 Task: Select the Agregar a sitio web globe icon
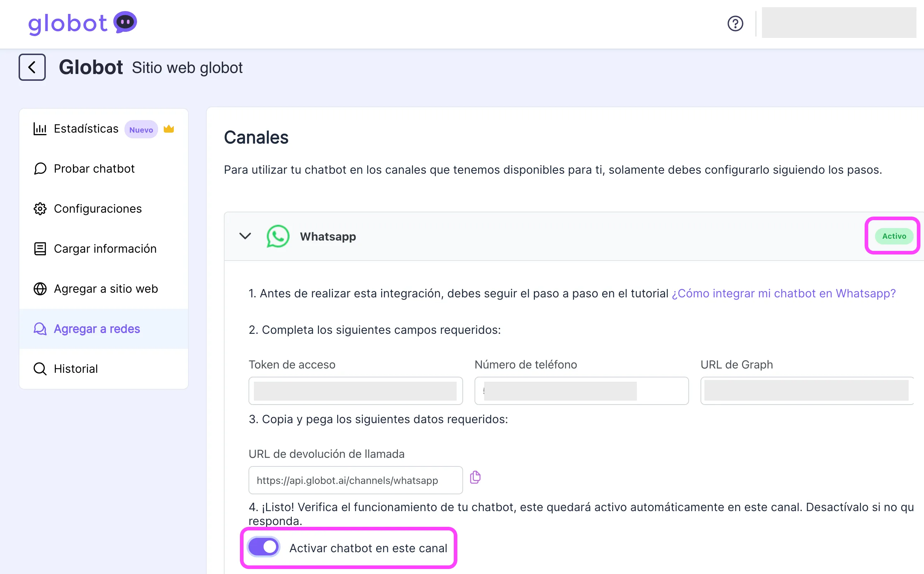coord(40,288)
